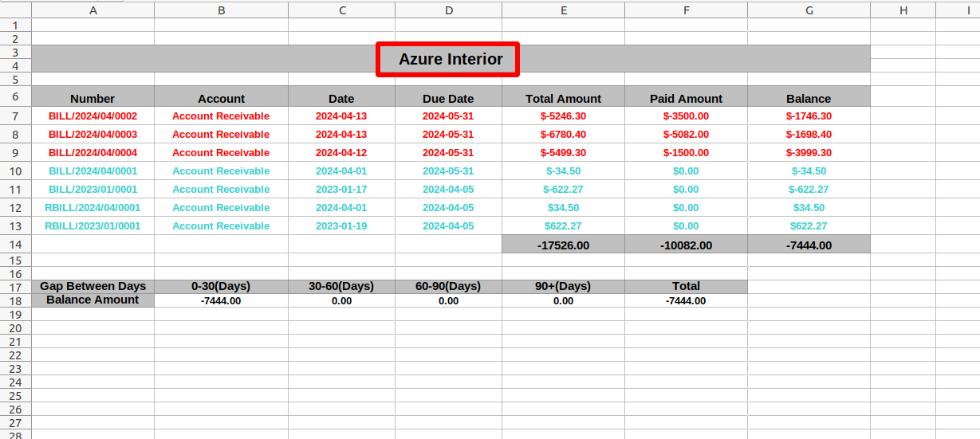Select date 2024-04-12 cell
The height and width of the screenshot is (439, 980).
pyautogui.click(x=341, y=153)
